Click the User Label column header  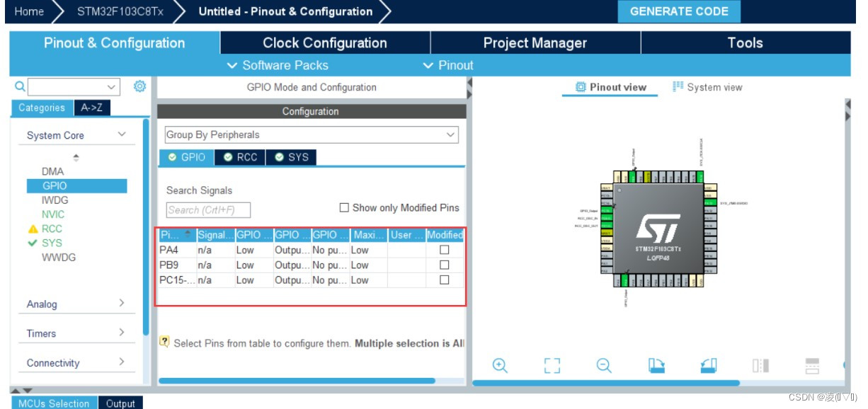406,235
